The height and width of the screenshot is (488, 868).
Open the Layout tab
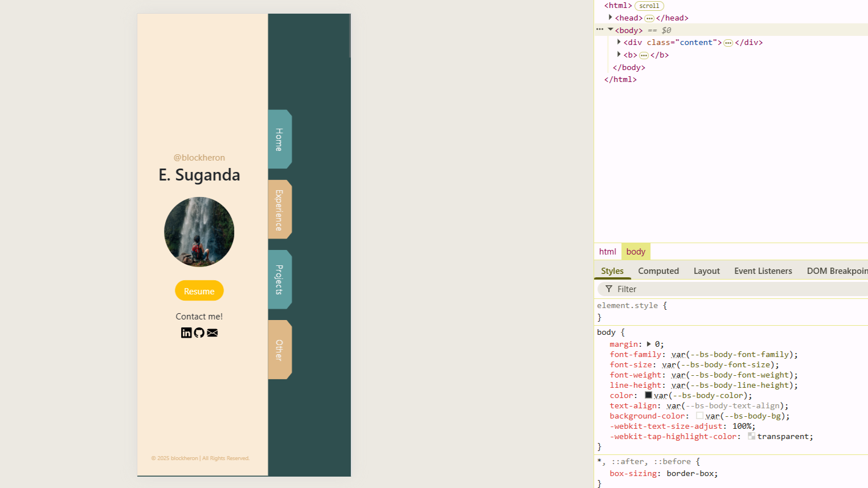(706, 271)
